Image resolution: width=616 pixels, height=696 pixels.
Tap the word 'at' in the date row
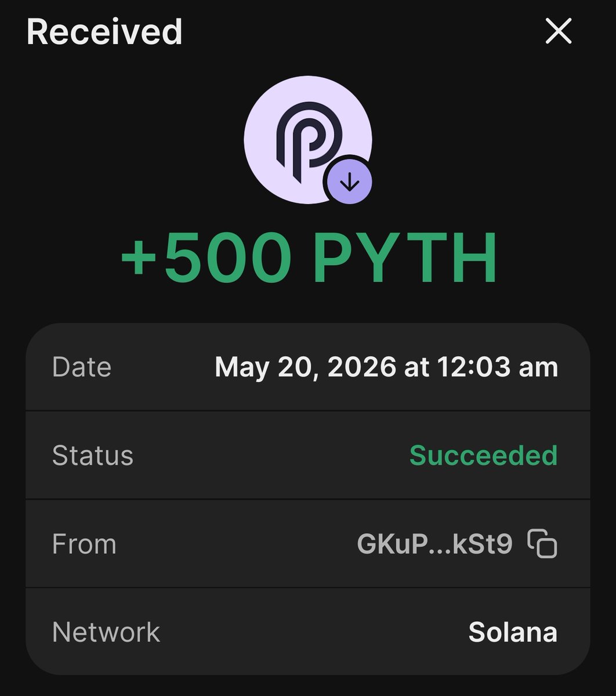pos(416,368)
